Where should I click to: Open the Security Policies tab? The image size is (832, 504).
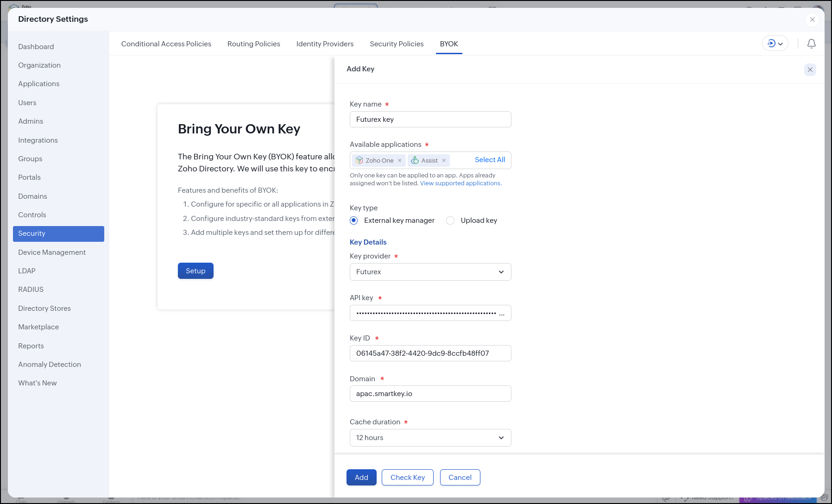(x=397, y=44)
